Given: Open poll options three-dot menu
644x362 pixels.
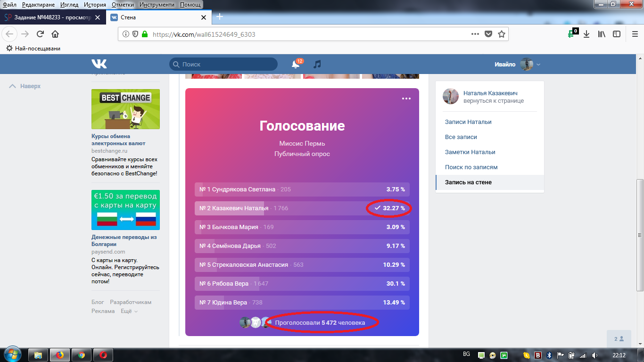Looking at the screenshot, I should (x=406, y=99).
